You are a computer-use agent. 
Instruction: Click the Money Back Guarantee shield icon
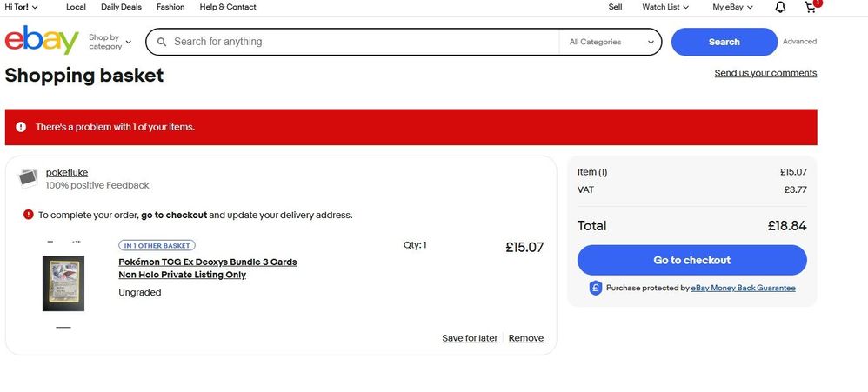(x=596, y=288)
